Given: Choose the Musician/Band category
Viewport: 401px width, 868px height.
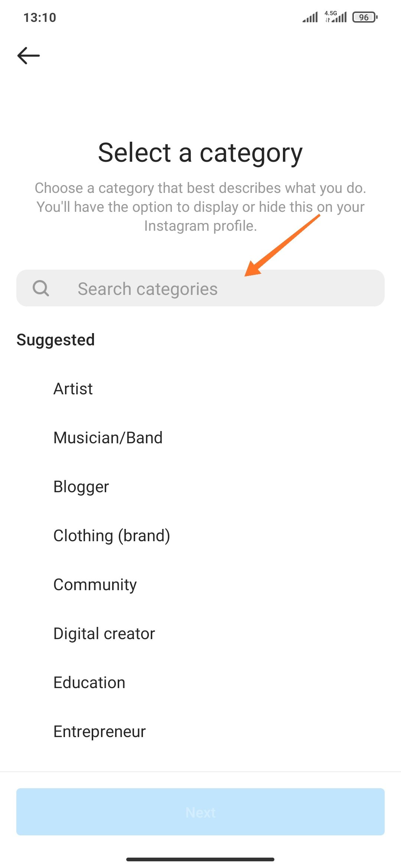Looking at the screenshot, I should (x=108, y=438).
